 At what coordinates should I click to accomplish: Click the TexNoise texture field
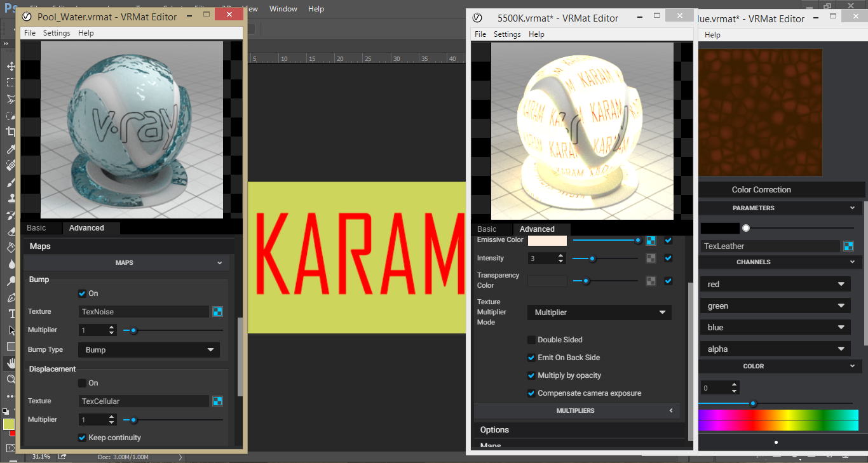[x=144, y=311]
